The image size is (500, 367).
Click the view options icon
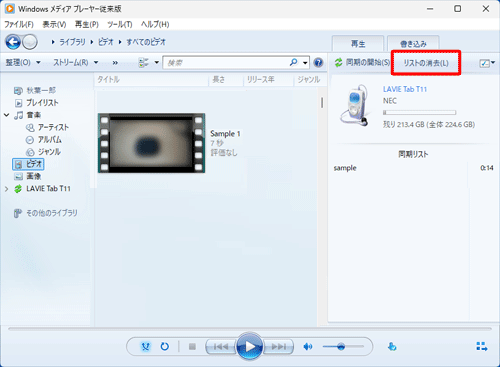(x=144, y=62)
